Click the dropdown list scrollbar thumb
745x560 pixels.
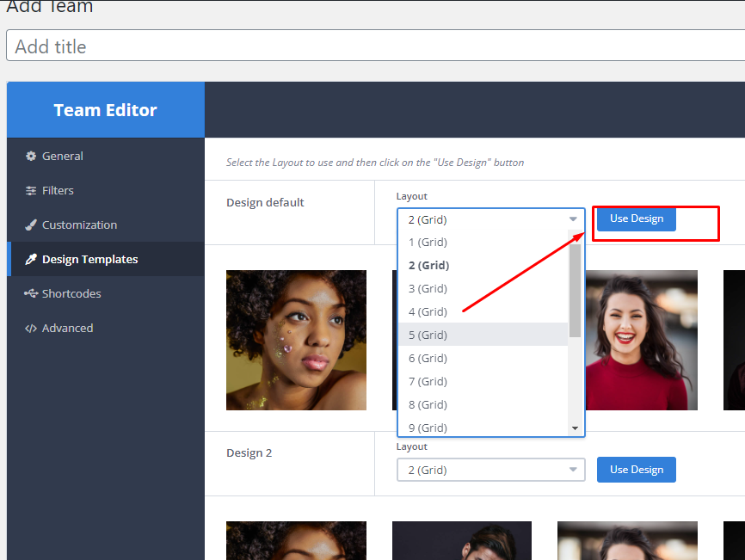pyautogui.click(x=575, y=290)
